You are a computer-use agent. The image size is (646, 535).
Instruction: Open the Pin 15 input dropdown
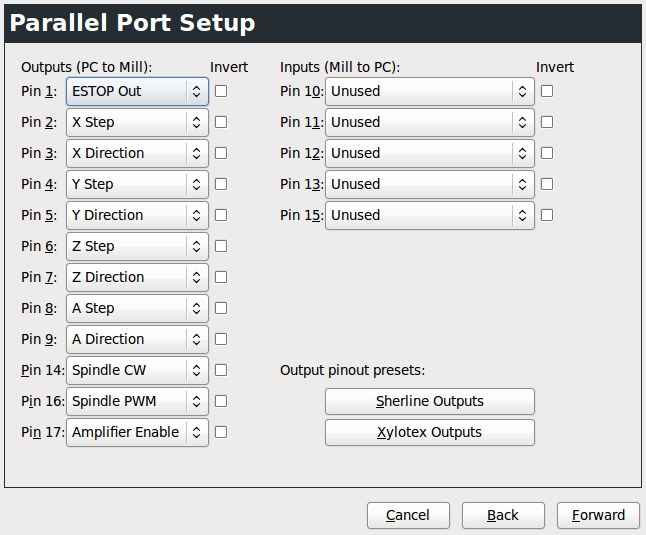tap(430, 215)
